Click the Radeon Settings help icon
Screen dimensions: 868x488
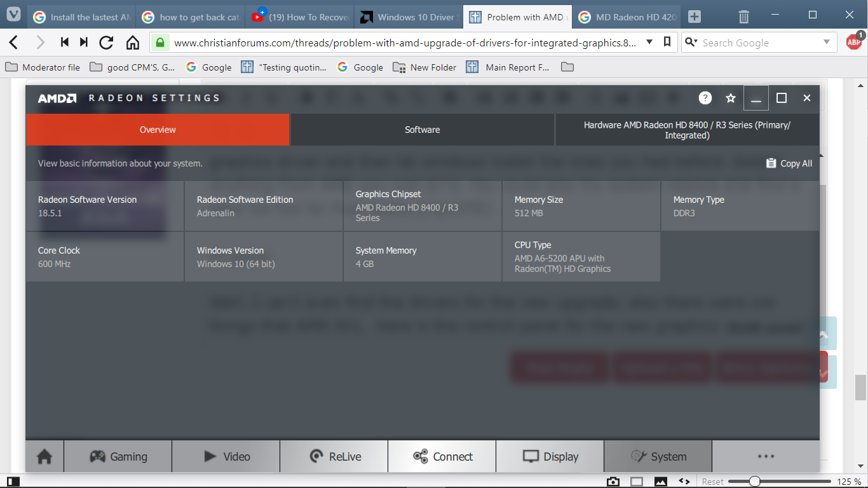[705, 98]
